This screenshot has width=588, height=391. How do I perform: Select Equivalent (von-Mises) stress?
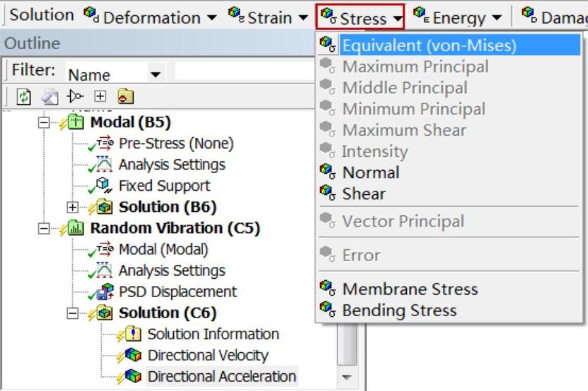click(x=429, y=45)
